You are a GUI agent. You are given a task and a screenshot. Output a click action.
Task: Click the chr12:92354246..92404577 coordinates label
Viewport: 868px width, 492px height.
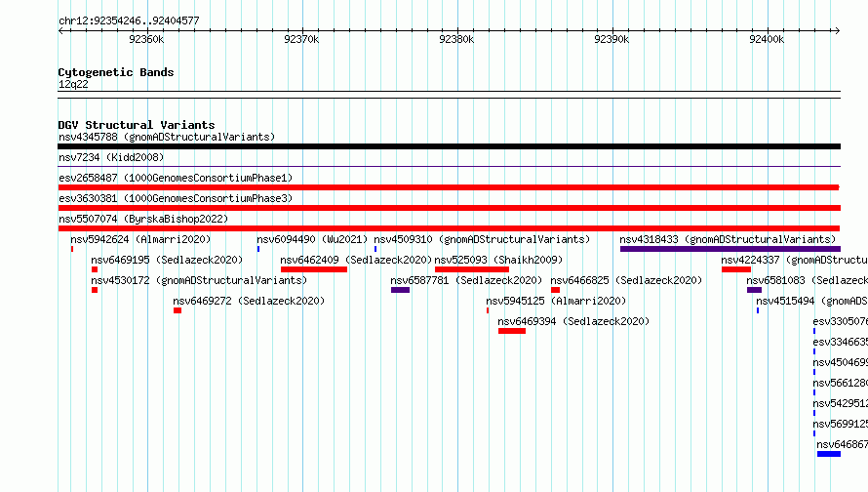coord(129,20)
